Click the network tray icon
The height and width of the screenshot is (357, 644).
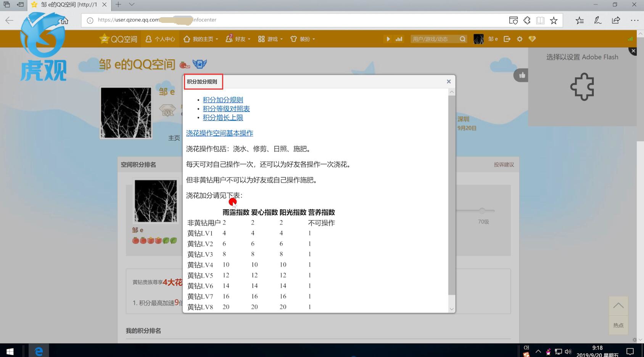tap(558, 351)
